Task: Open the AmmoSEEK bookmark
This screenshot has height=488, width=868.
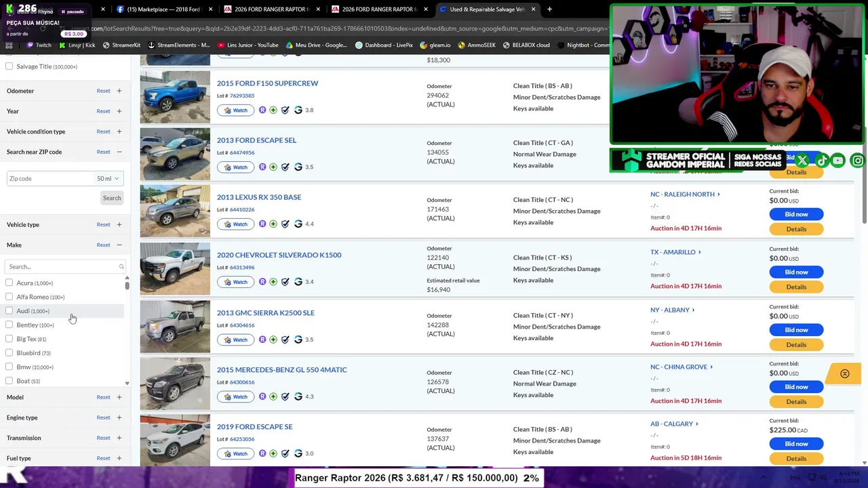Action: [477, 45]
